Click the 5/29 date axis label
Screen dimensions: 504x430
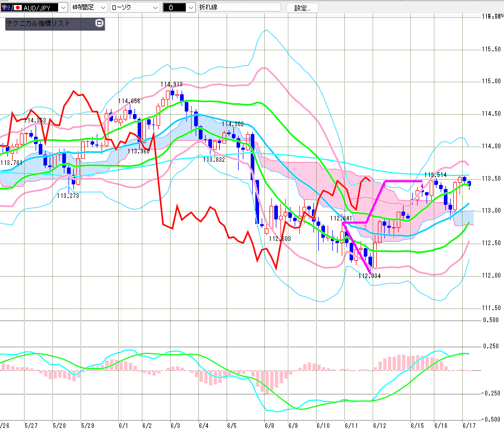click(x=87, y=425)
